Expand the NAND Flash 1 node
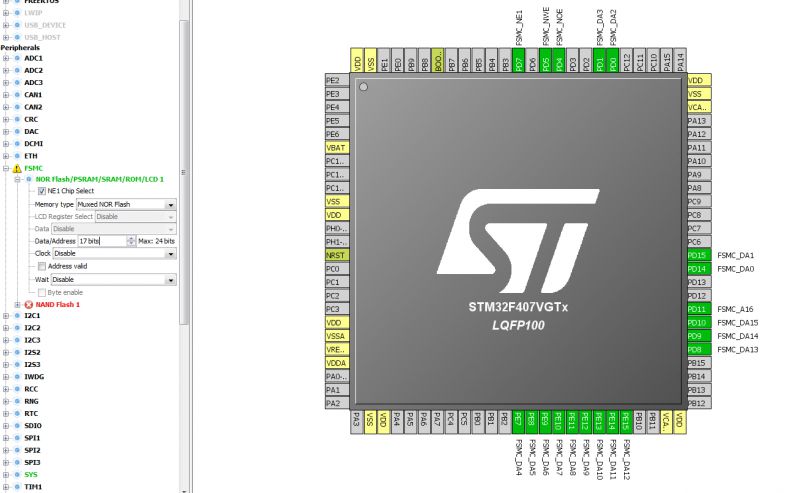The width and height of the screenshot is (799, 493). (x=17, y=305)
